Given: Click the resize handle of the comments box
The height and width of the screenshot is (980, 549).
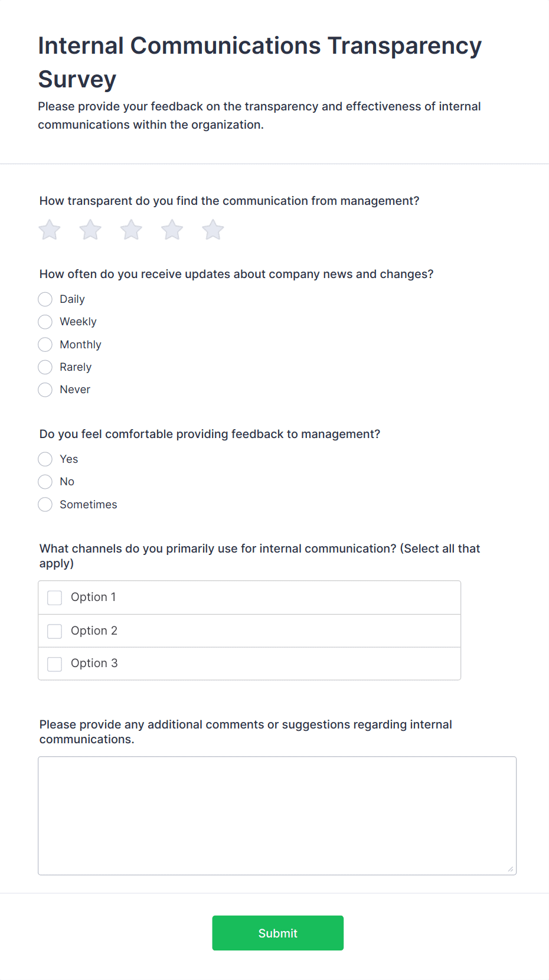Looking at the screenshot, I should (x=510, y=868).
